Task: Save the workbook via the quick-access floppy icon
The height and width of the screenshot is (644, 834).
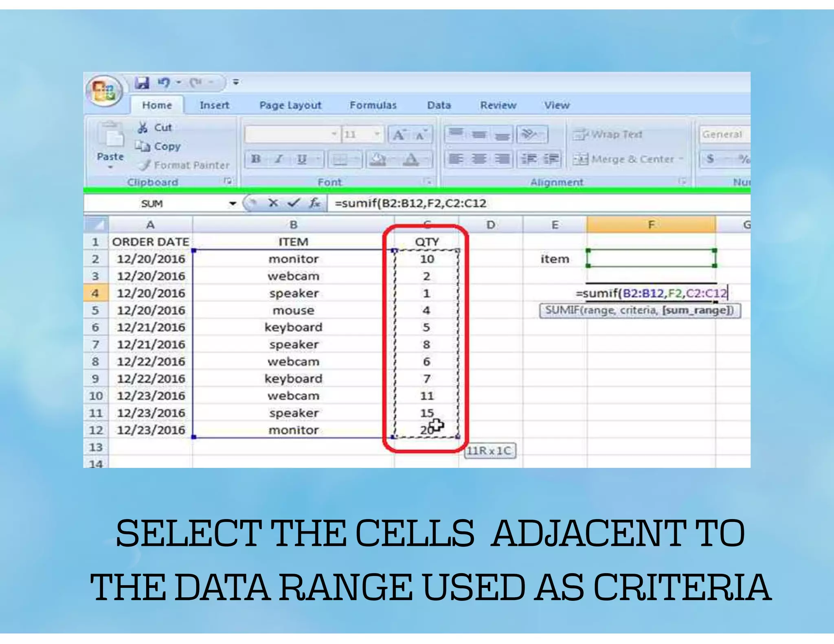Action: point(142,83)
